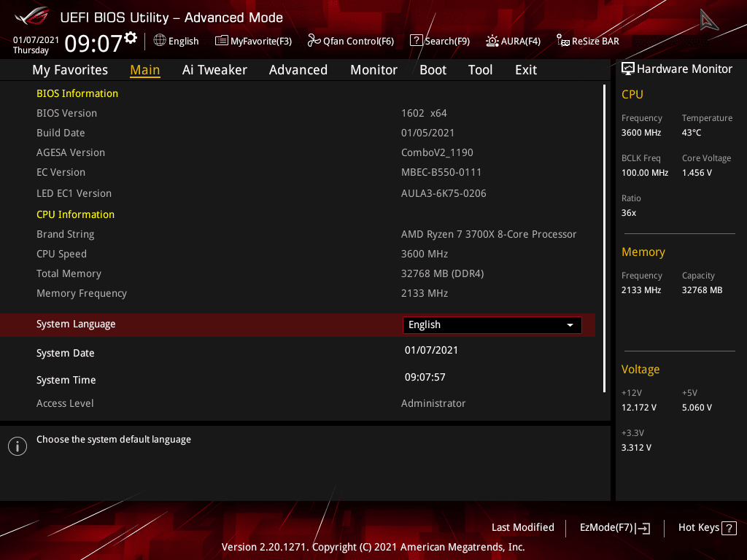Edit the System Time value

pyautogui.click(x=425, y=378)
